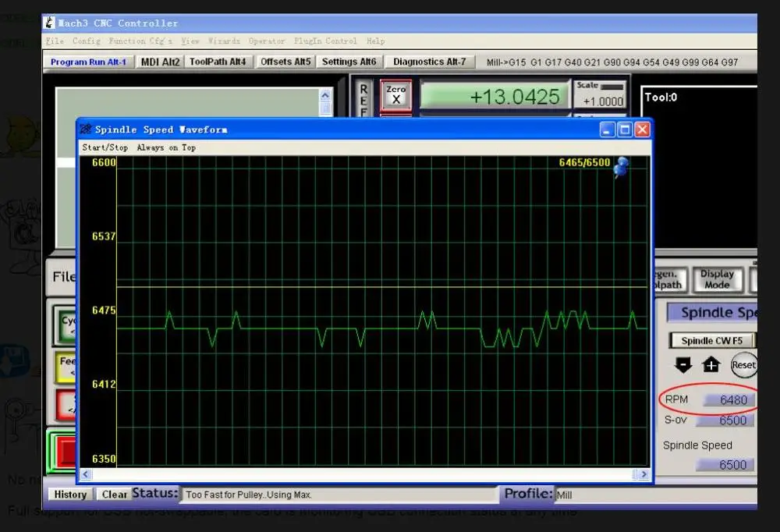780x532 pixels.
Task: Toggle Spindle CW F5 button
Action: 712,340
